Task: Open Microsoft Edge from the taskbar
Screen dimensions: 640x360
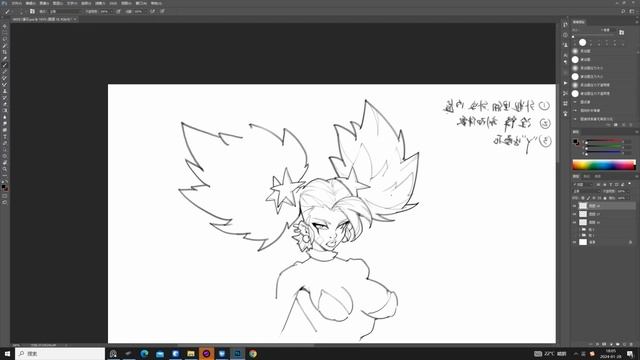Action: click(144, 353)
